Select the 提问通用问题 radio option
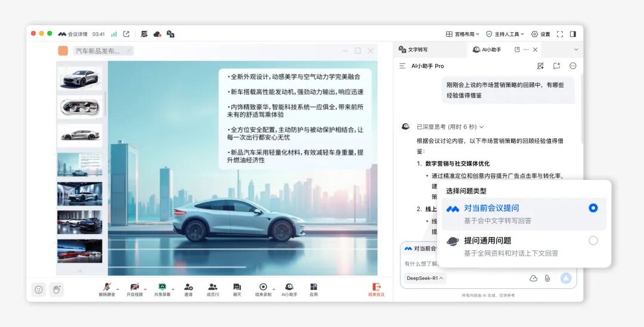644x327 pixels. coord(593,241)
